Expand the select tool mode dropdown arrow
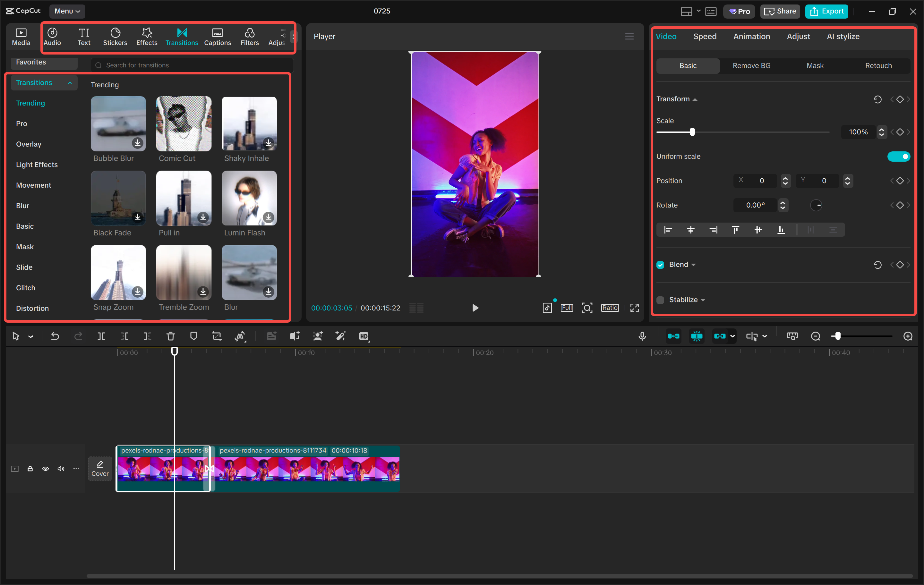The image size is (924, 585). pos(31,337)
